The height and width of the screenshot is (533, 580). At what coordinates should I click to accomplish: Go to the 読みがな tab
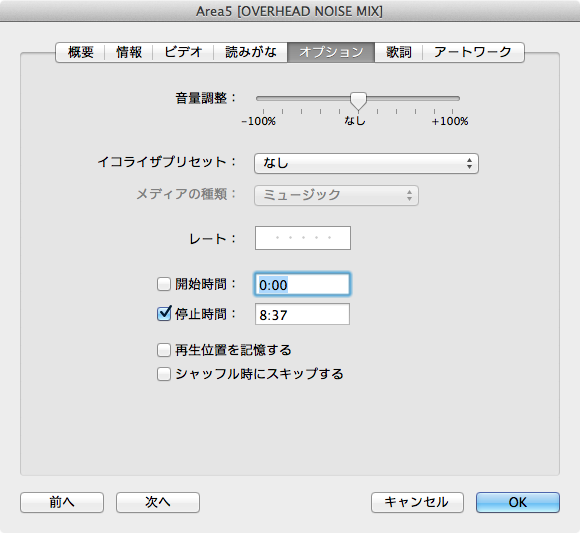(250, 52)
